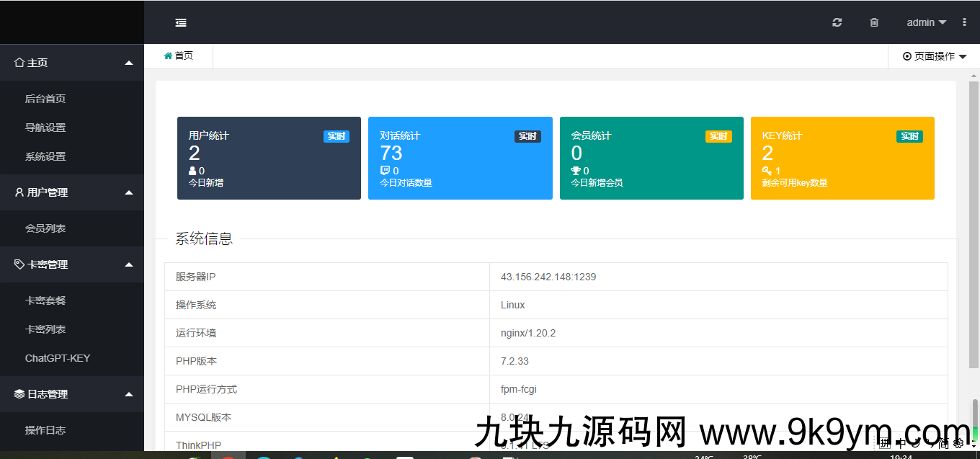Click the user icon in 用户统计 card
Screen dimensions: 980x459
[192, 171]
